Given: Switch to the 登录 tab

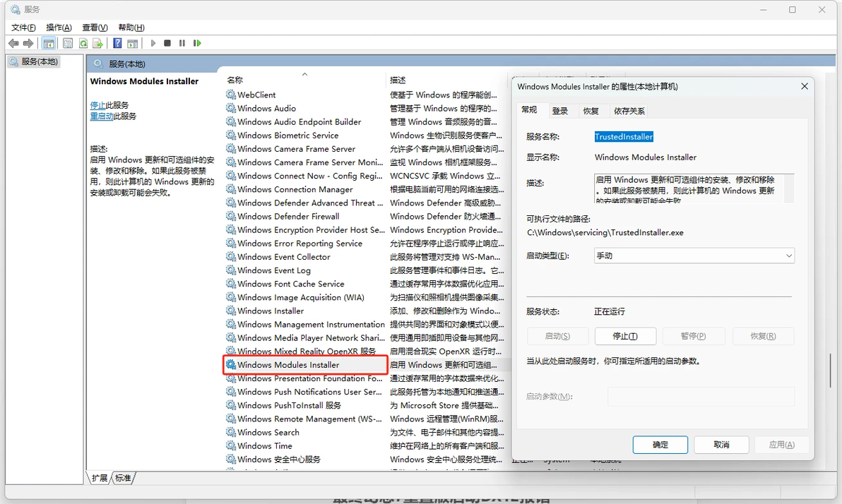Looking at the screenshot, I should coord(560,111).
